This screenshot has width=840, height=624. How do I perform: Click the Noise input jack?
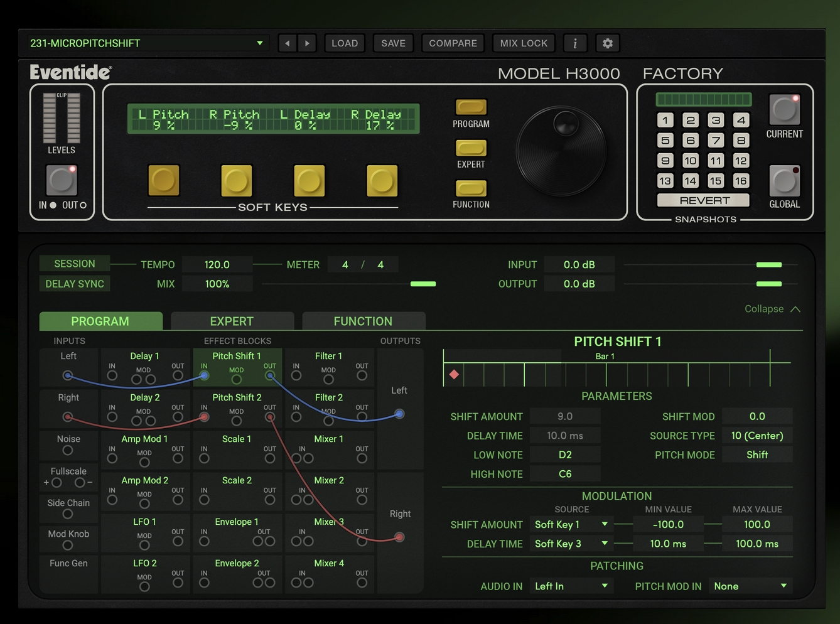pyautogui.click(x=68, y=450)
